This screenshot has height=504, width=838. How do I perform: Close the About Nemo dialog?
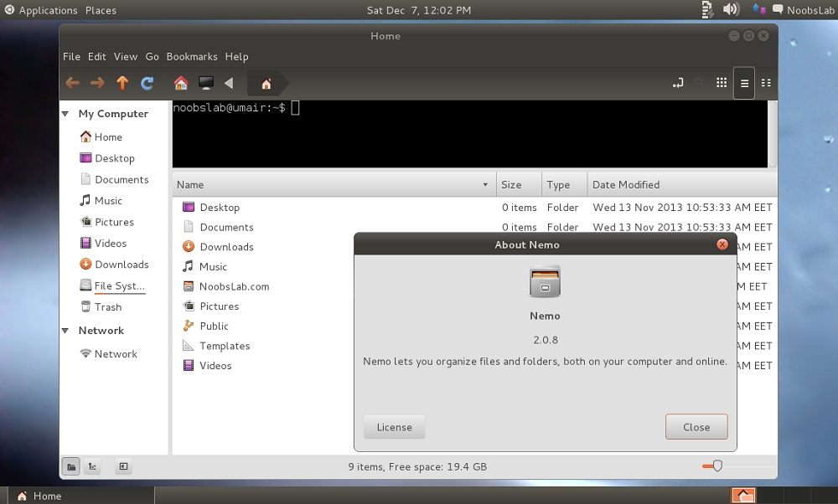coord(696,427)
